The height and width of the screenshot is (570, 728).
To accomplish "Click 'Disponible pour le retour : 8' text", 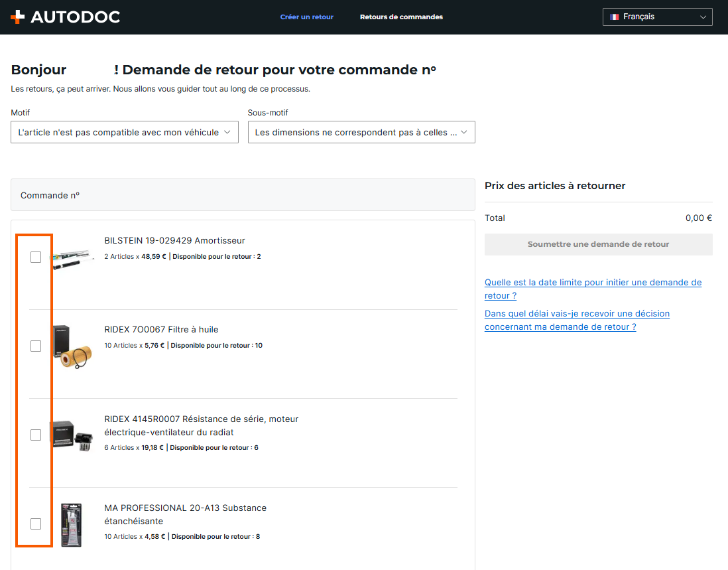I will tap(216, 537).
